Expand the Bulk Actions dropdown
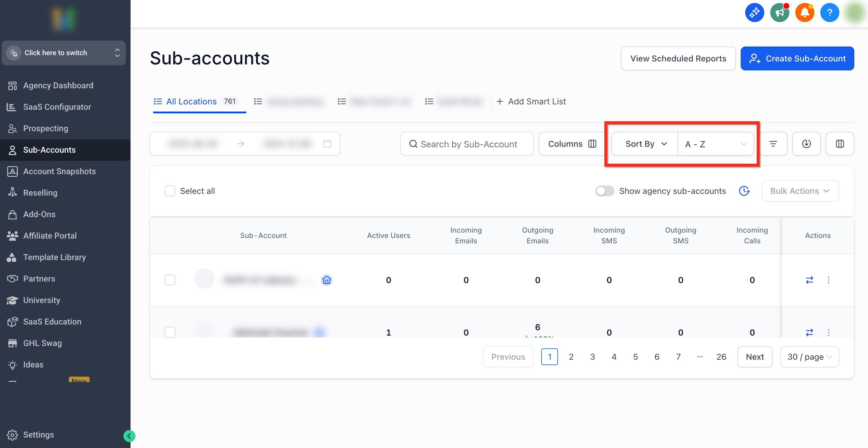Image resolution: width=868 pixels, height=448 pixels. (800, 191)
